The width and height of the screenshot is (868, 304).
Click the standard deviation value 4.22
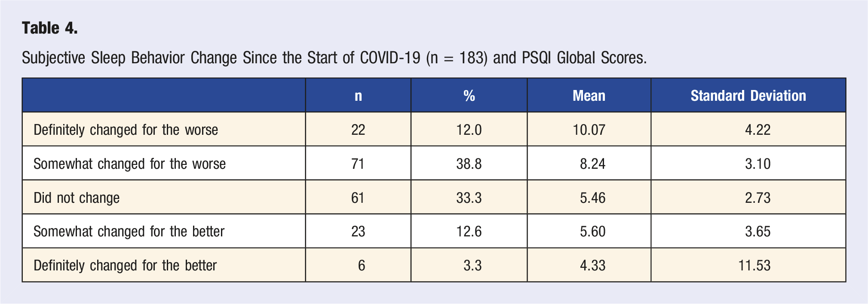(758, 130)
